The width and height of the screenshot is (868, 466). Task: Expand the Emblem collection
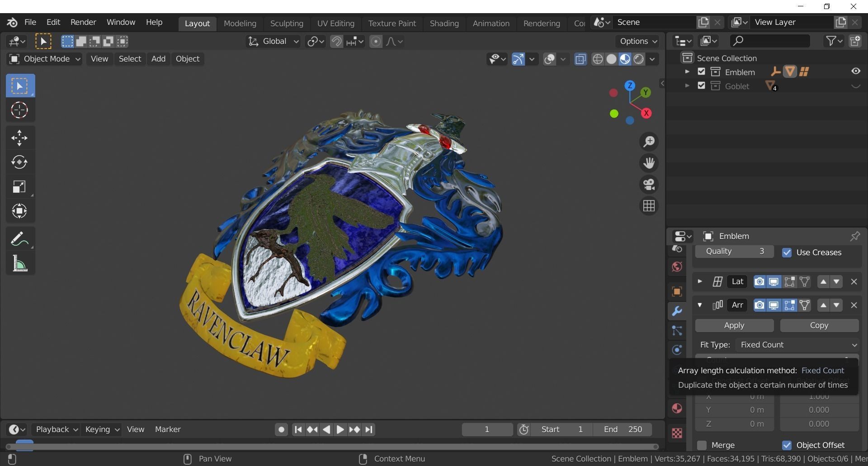[x=687, y=71]
